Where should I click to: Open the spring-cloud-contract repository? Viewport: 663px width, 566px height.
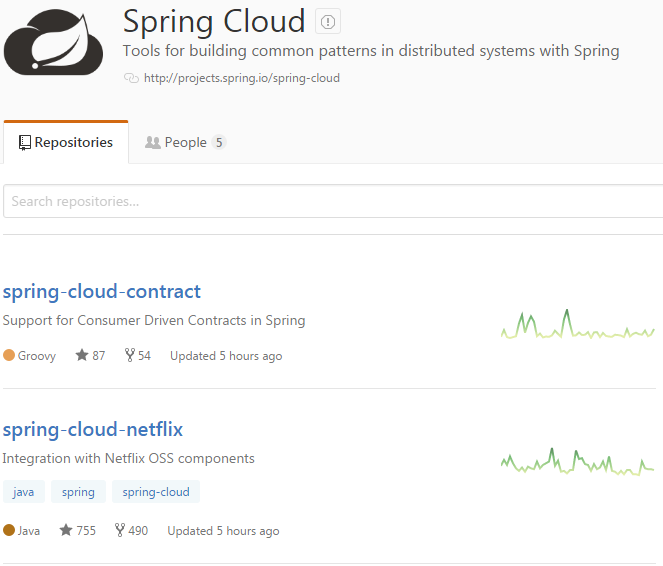click(102, 292)
